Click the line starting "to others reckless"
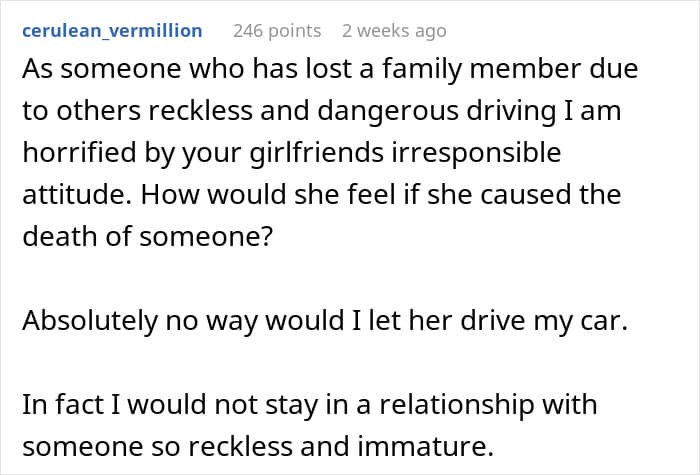700x475 pixels. click(x=321, y=111)
